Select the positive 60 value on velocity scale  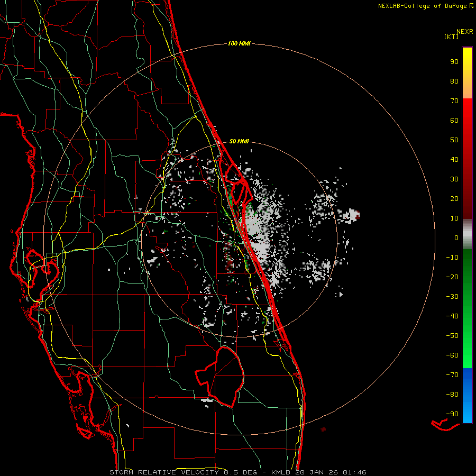[x=454, y=120]
